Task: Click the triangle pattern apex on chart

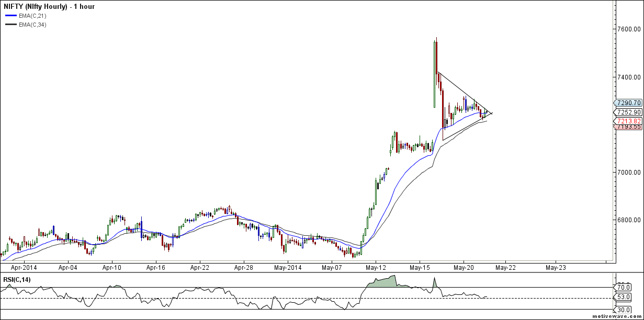Action: 492,113
